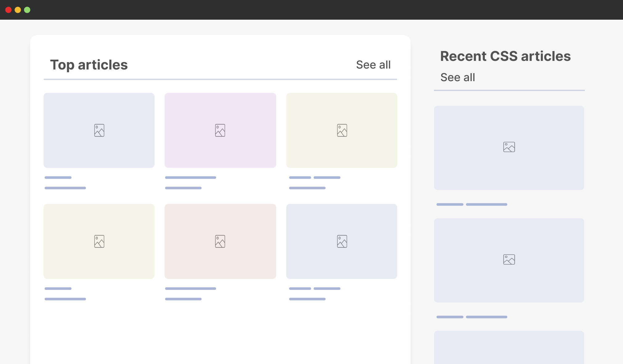Click image icon in second Recent CSS card

coord(509,259)
